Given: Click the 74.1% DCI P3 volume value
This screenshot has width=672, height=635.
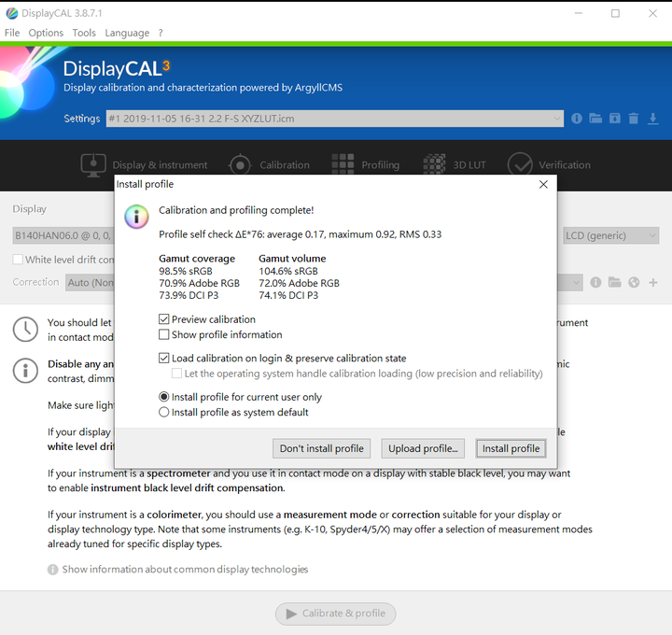Looking at the screenshot, I should (x=288, y=295).
